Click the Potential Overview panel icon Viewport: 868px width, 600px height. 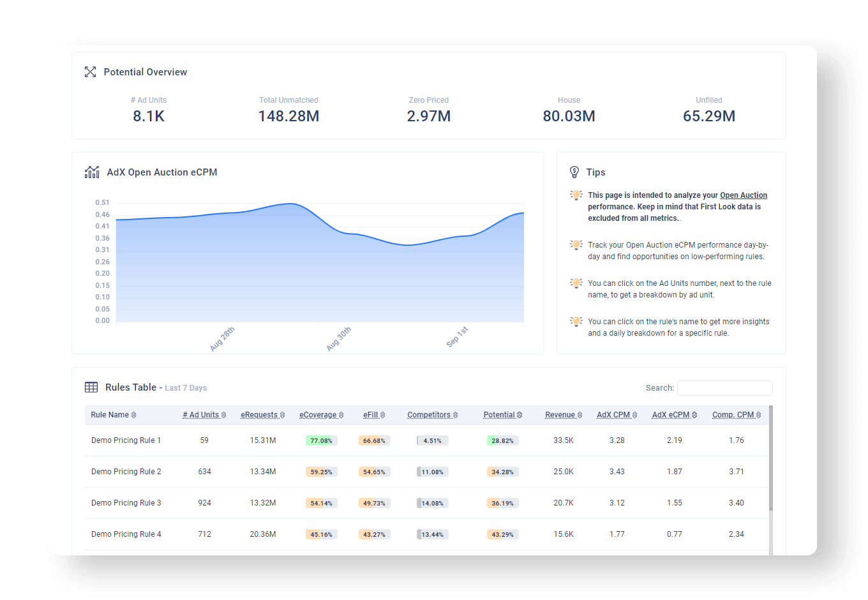click(90, 71)
